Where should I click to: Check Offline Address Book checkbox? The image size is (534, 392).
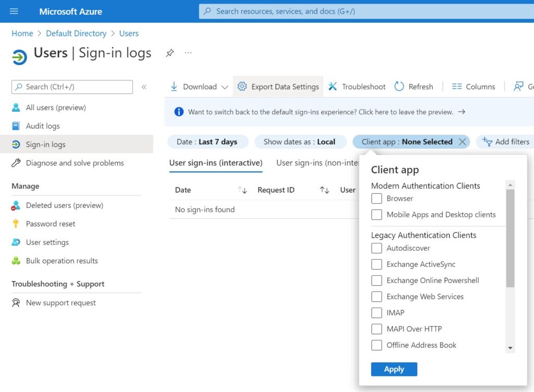point(377,345)
